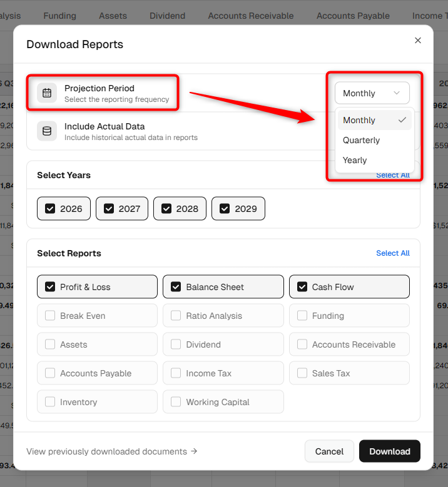Image resolution: width=448 pixels, height=487 pixels.
Task: Choose Quarterly reporting frequency
Action: click(x=375, y=141)
